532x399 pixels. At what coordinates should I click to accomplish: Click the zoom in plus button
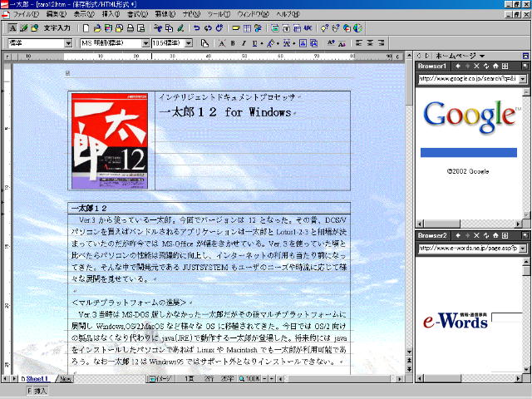point(272,379)
